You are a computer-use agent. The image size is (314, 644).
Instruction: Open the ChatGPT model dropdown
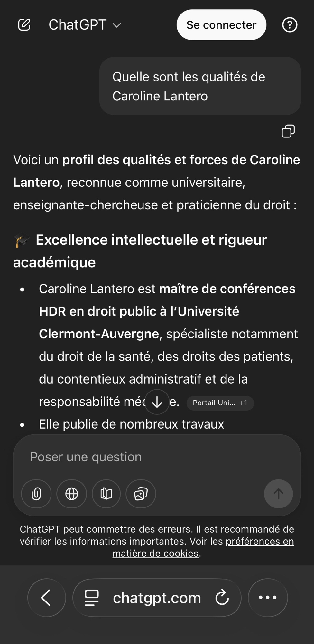(85, 25)
